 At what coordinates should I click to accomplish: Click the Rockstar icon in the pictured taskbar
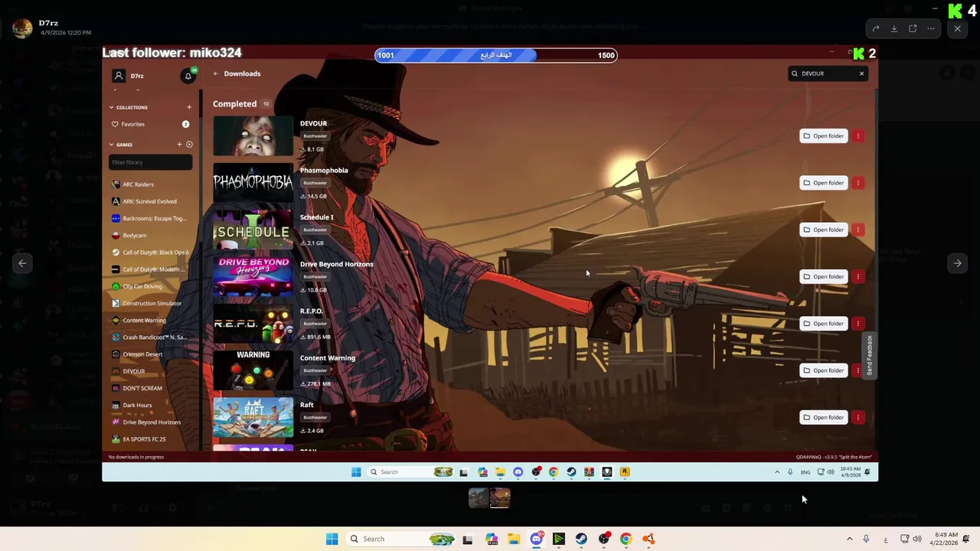[x=625, y=472]
